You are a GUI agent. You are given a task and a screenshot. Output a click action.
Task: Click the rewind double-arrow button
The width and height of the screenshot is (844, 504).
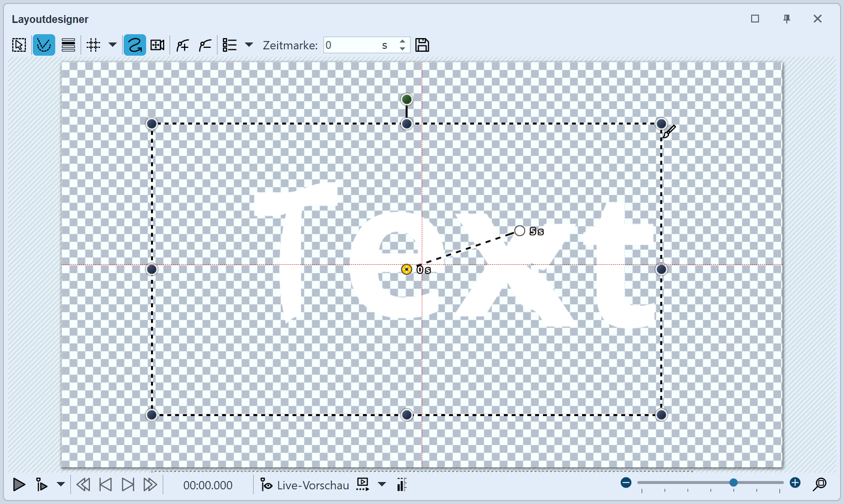click(84, 485)
